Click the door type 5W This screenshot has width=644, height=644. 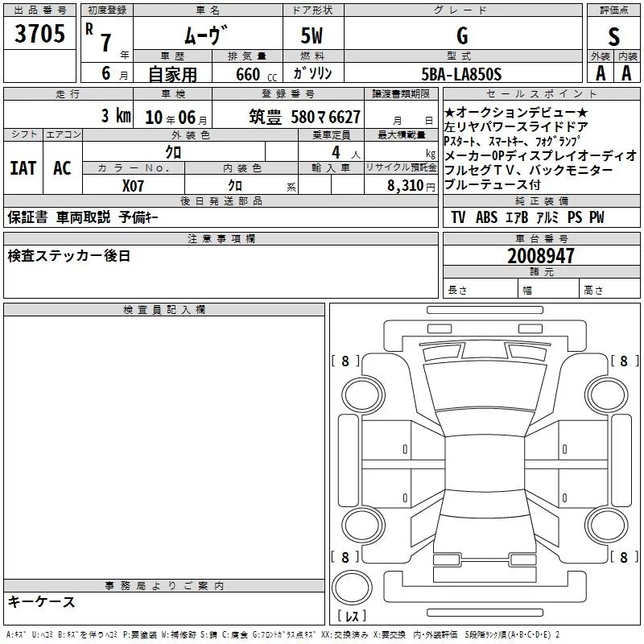pyautogui.click(x=312, y=35)
